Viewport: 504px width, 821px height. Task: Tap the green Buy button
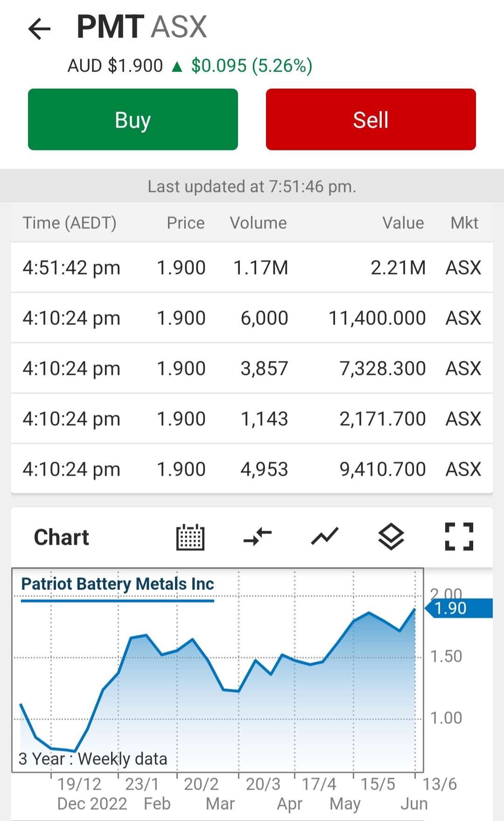[133, 119]
